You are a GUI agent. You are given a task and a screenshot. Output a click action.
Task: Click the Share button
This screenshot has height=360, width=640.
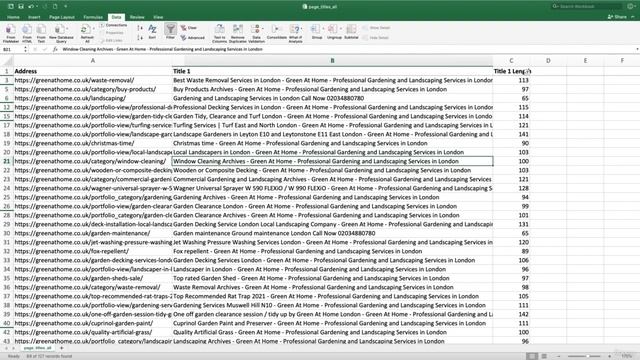[x=618, y=17]
